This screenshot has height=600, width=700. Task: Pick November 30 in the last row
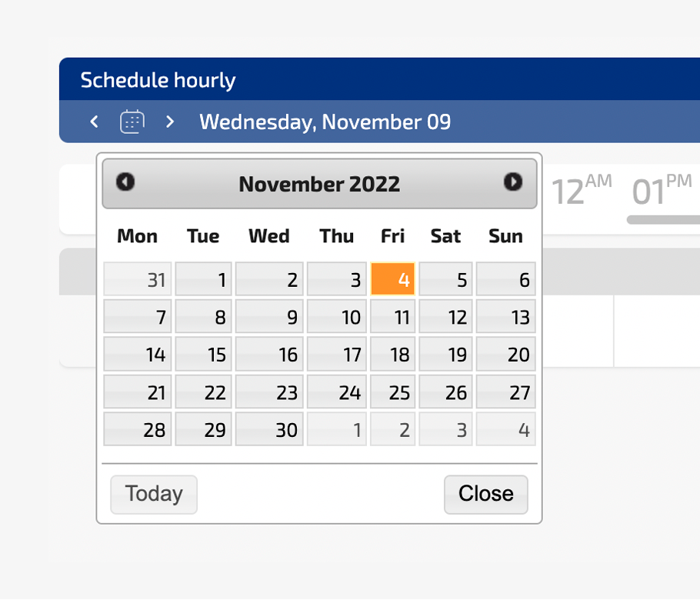point(269,429)
